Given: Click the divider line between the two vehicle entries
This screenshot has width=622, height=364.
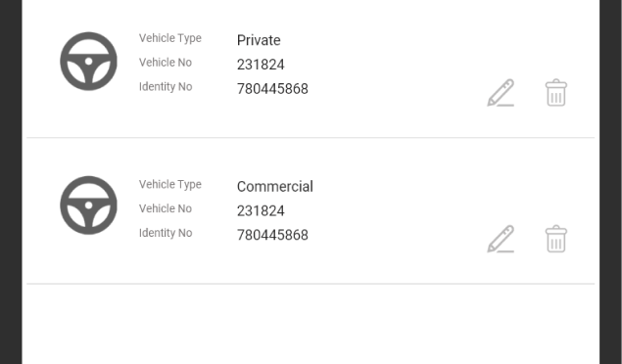Looking at the screenshot, I should (x=311, y=137).
